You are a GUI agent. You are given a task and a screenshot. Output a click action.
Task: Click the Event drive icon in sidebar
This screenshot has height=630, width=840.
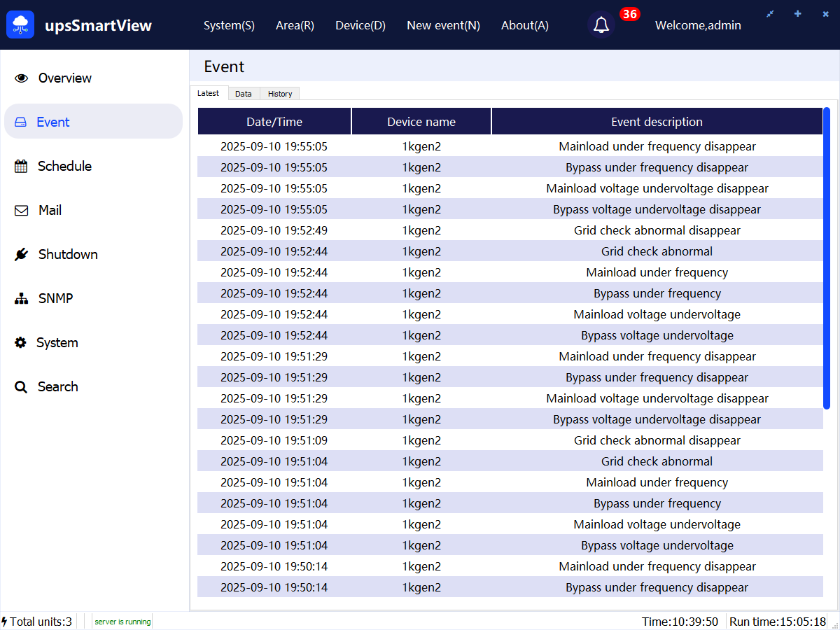21,122
